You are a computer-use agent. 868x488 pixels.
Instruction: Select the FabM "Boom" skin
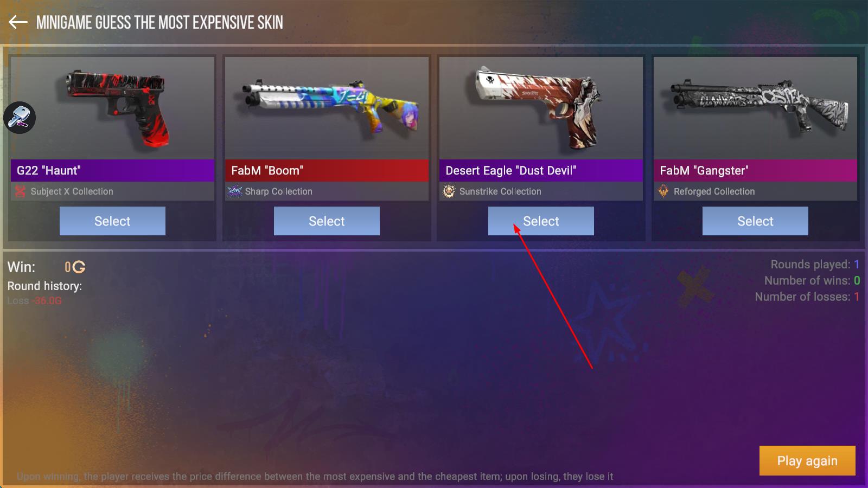(x=327, y=221)
